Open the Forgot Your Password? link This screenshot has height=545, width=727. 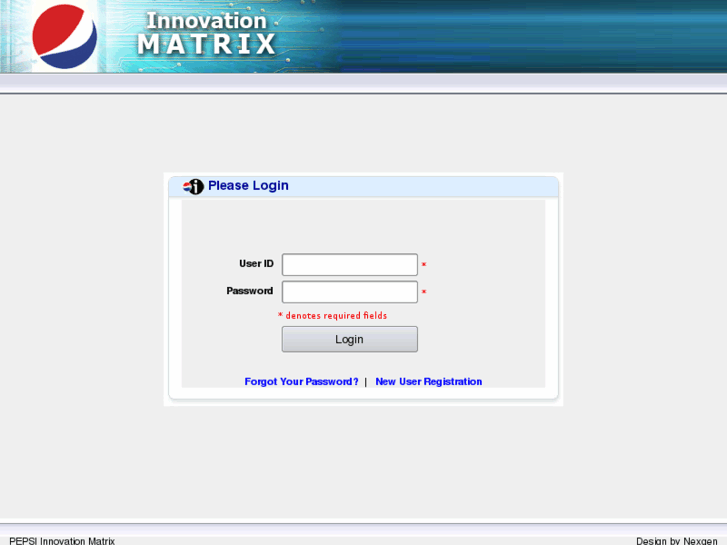coord(301,382)
